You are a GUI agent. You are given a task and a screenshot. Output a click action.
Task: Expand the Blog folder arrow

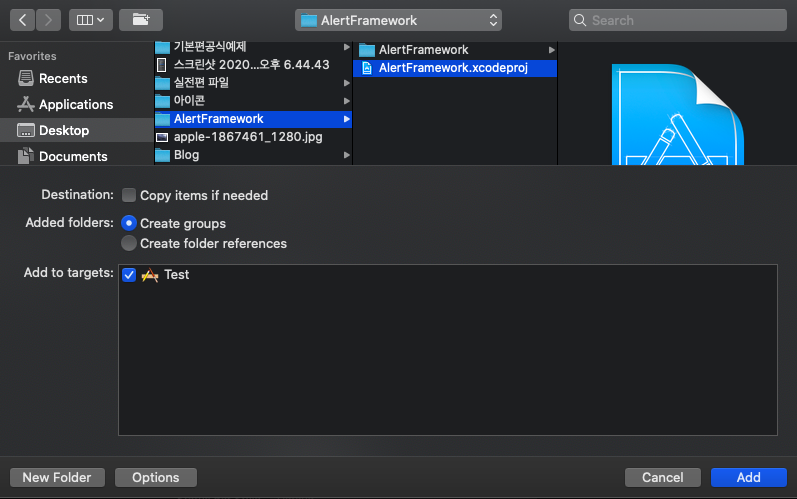coord(347,155)
